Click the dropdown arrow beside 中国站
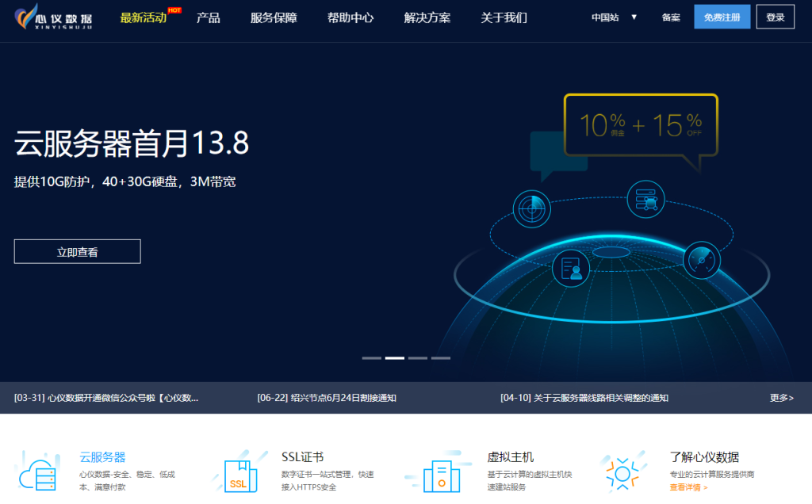 634,17
